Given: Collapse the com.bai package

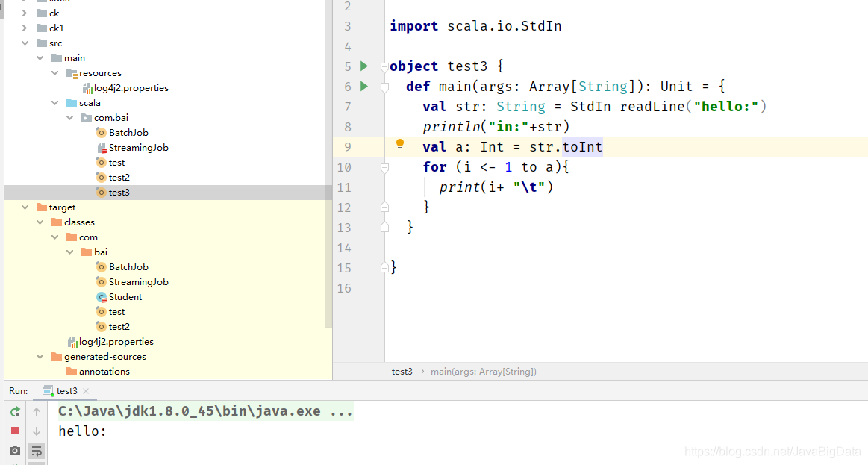Looking at the screenshot, I should click(69, 118).
